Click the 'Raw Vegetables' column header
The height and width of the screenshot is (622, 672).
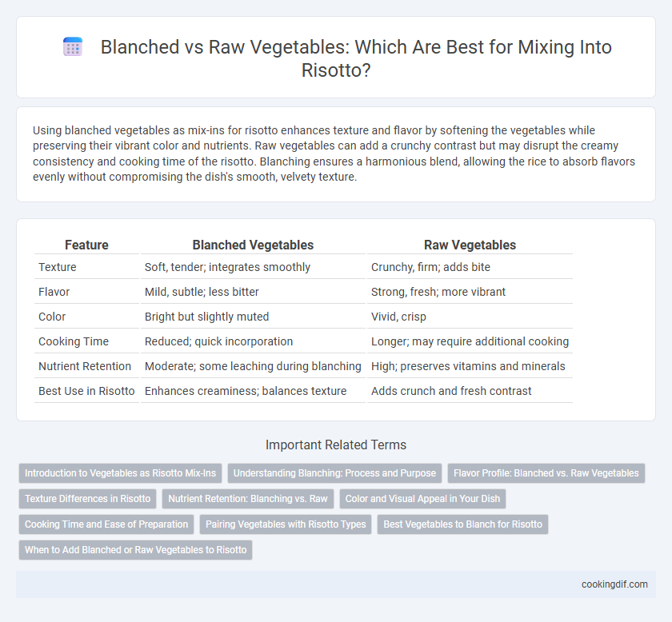coord(470,245)
